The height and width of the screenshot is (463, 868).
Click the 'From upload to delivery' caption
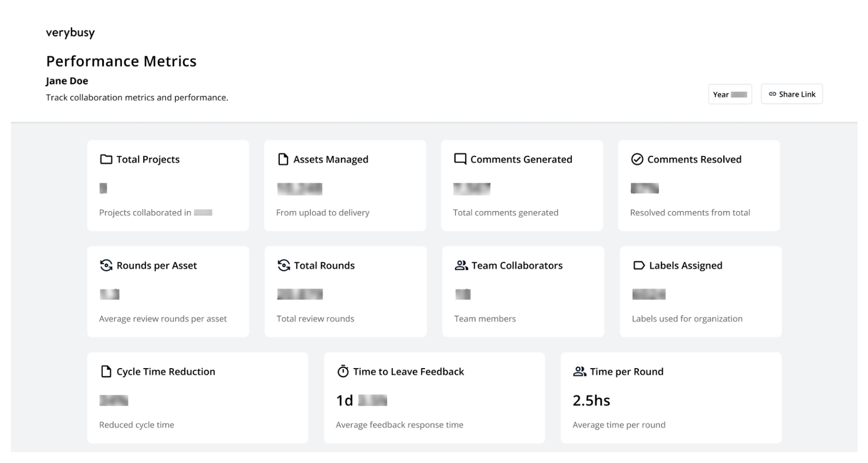click(323, 213)
